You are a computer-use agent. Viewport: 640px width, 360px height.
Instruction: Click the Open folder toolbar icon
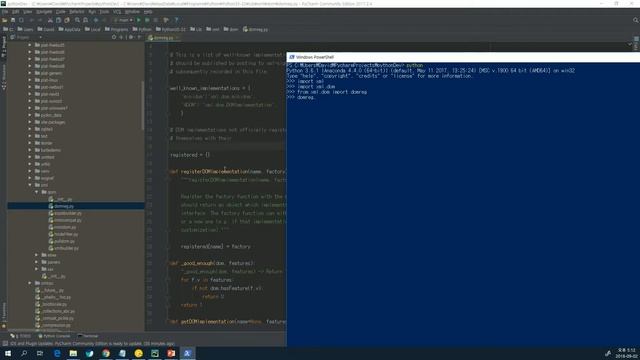tap(4, 20)
